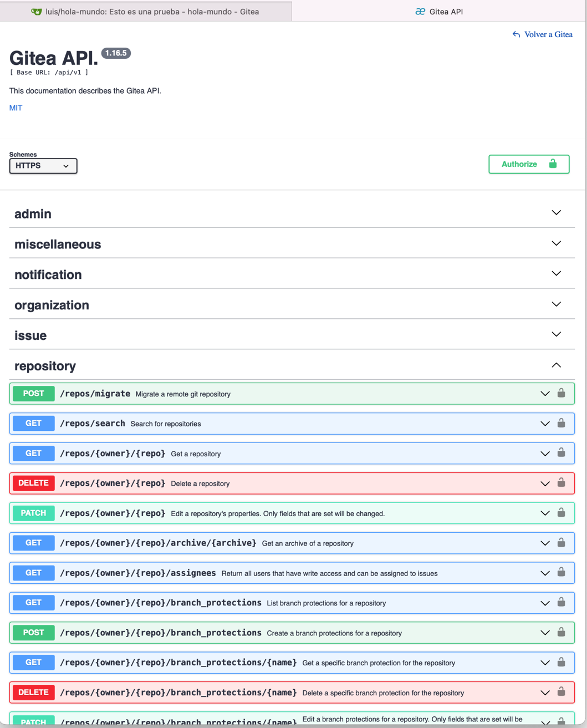Click 'Search for repositories' description text
587x728 pixels.
click(166, 424)
